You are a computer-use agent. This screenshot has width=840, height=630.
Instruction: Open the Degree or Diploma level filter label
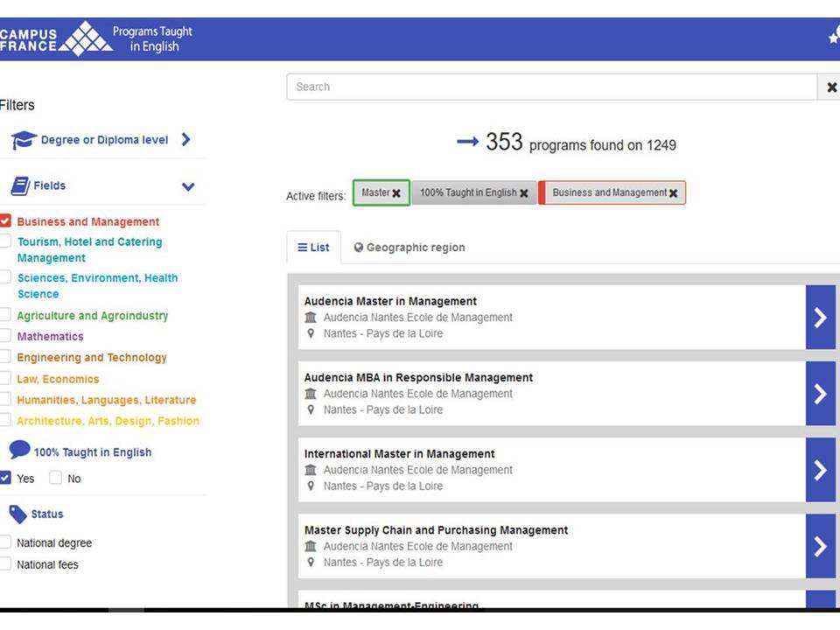click(x=104, y=140)
